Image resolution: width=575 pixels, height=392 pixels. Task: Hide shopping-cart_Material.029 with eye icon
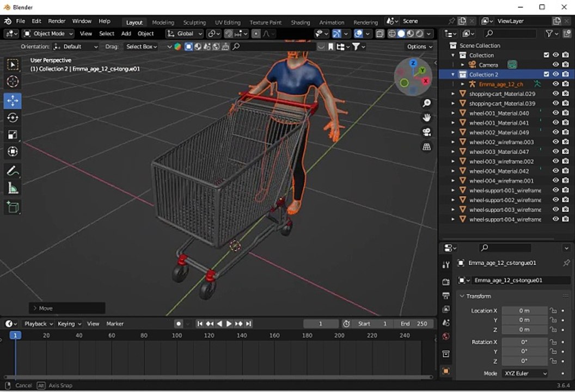click(556, 94)
